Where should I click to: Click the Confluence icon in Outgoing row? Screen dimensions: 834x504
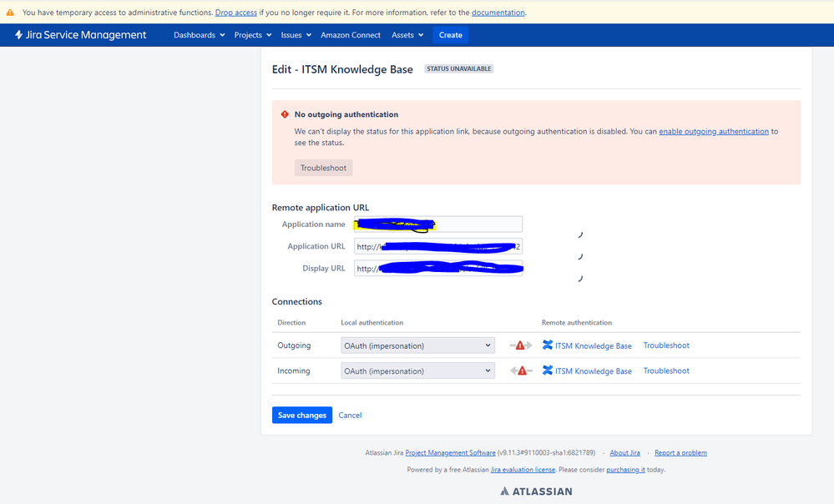point(548,345)
